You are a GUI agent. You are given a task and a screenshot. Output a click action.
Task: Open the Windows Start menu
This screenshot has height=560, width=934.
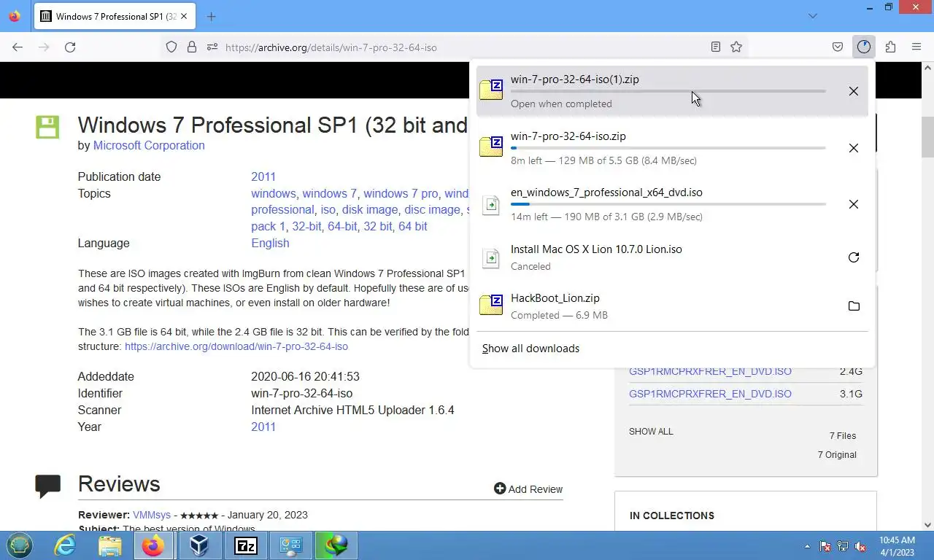click(20, 545)
